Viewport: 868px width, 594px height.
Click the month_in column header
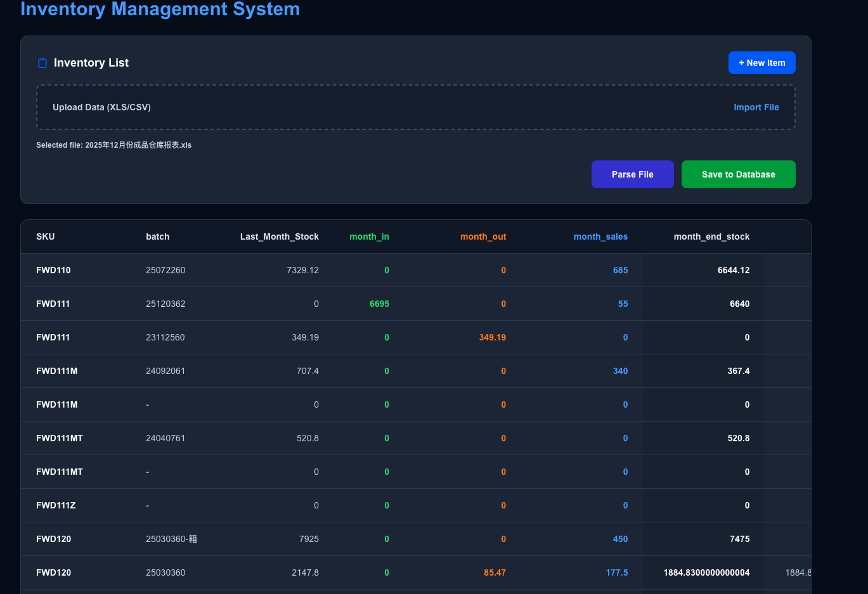pyautogui.click(x=369, y=236)
